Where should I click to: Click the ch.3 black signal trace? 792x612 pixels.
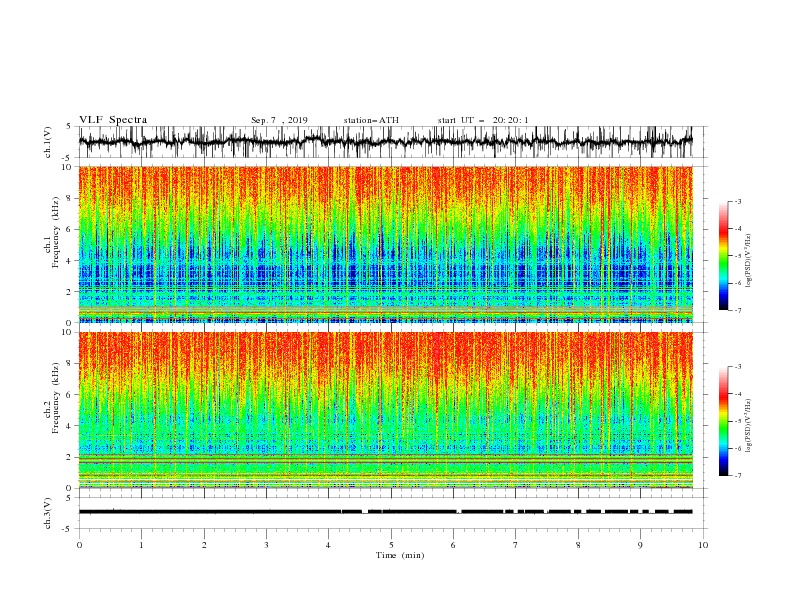click(386, 512)
